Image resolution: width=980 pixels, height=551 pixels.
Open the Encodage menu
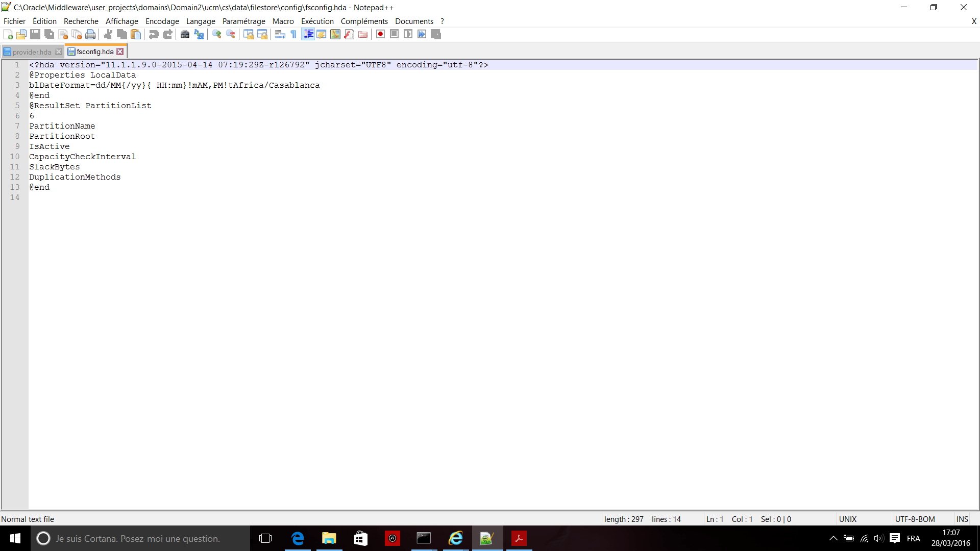click(162, 21)
